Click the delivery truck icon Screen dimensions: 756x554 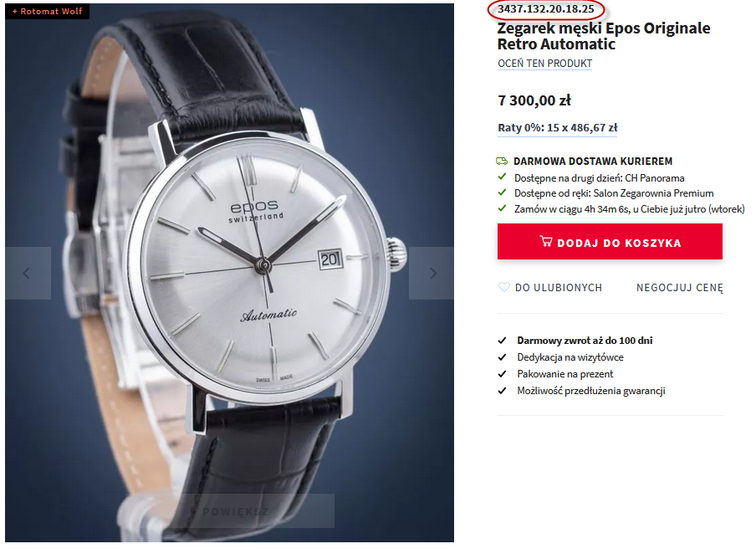coord(502,161)
